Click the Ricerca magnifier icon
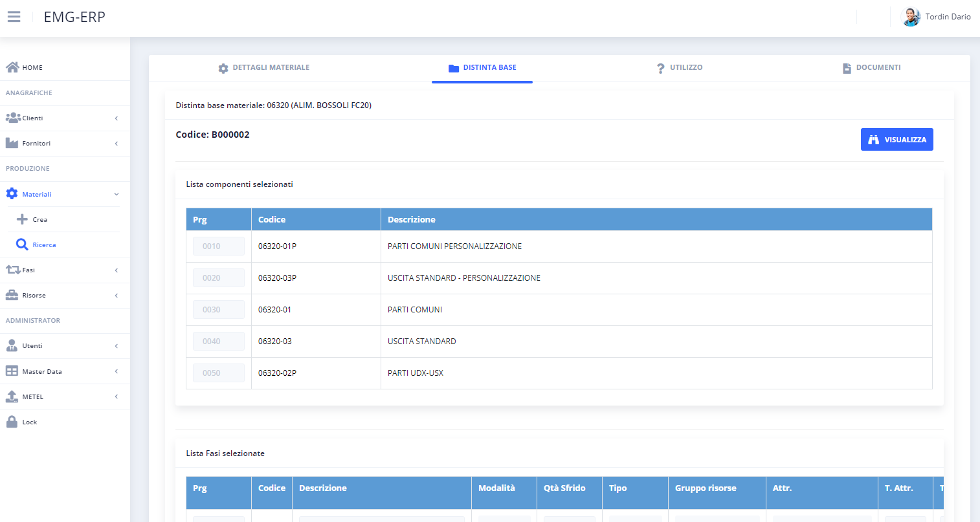The height and width of the screenshot is (522, 980). pyautogui.click(x=22, y=245)
